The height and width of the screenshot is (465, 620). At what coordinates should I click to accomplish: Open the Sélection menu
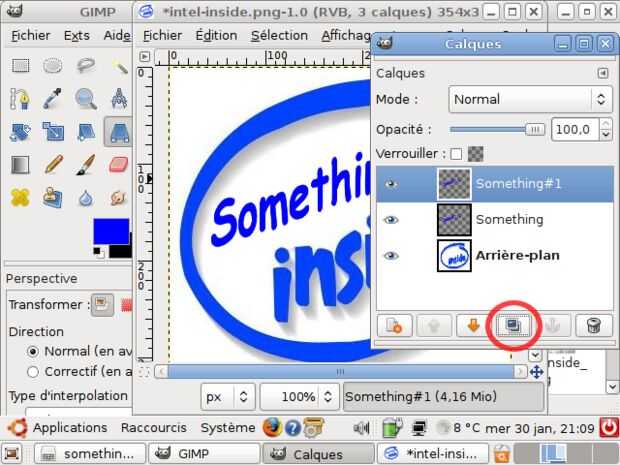click(x=280, y=36)
